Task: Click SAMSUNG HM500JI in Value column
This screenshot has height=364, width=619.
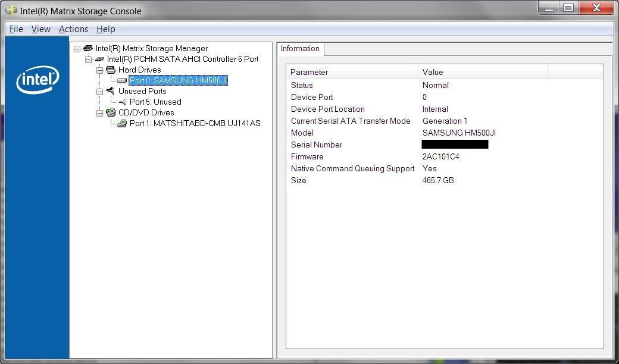Action: (x=459, y=133)
